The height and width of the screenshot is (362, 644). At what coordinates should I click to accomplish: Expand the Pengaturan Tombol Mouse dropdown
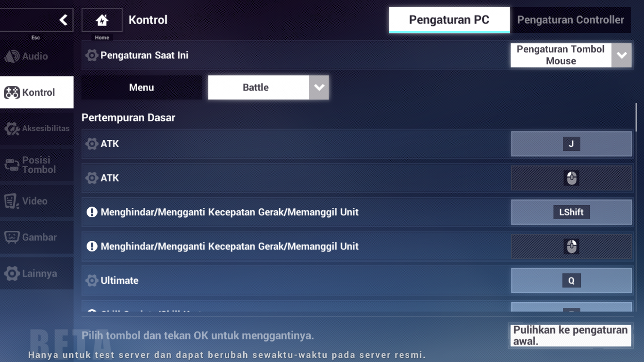pyautogui.click(x=621, y=55)
